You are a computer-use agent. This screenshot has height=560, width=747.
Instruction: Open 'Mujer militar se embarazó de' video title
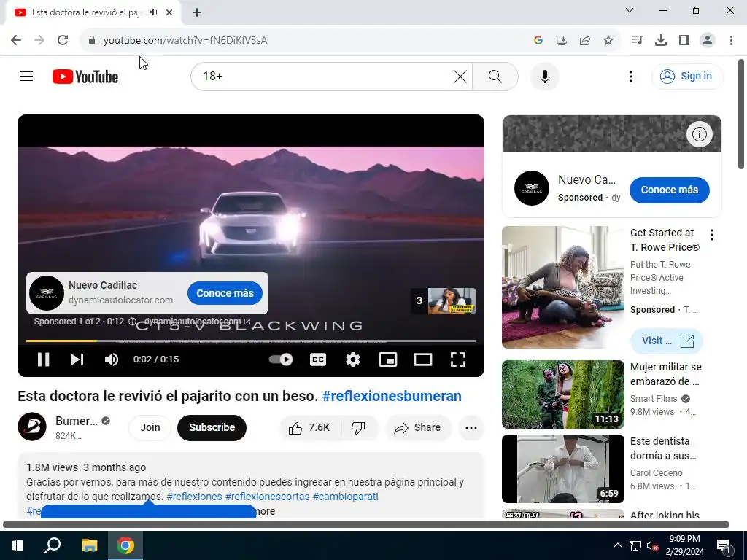coord(665,374)
